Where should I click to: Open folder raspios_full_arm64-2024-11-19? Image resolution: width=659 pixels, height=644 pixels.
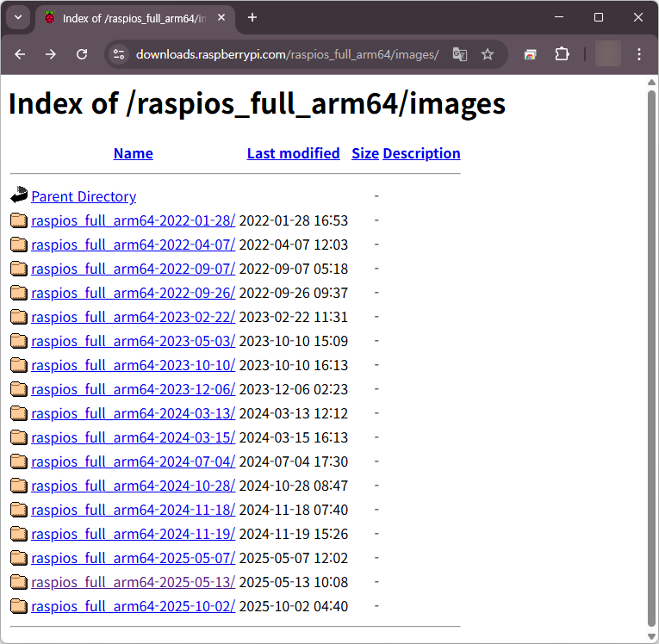click(x=134, y=534)
